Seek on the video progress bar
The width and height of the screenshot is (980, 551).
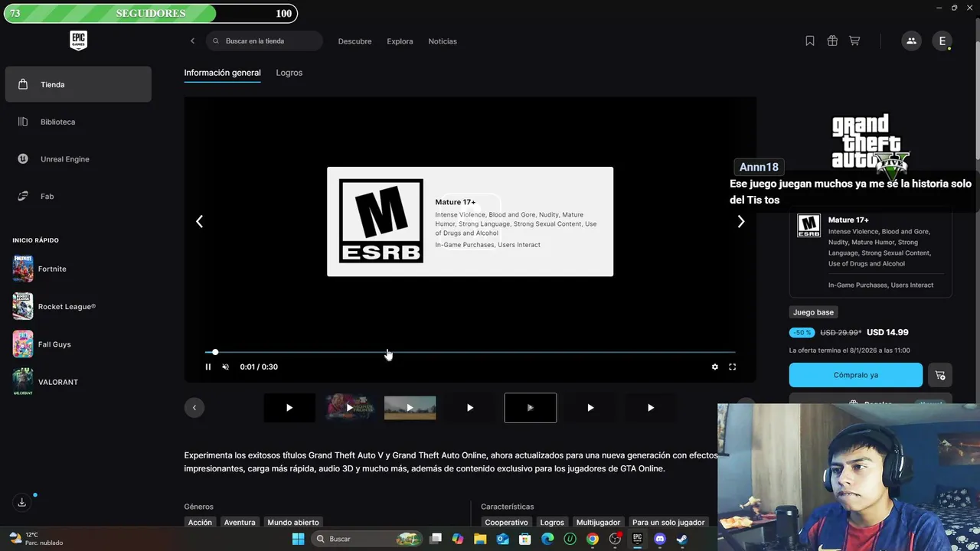(x=470, y=352)
